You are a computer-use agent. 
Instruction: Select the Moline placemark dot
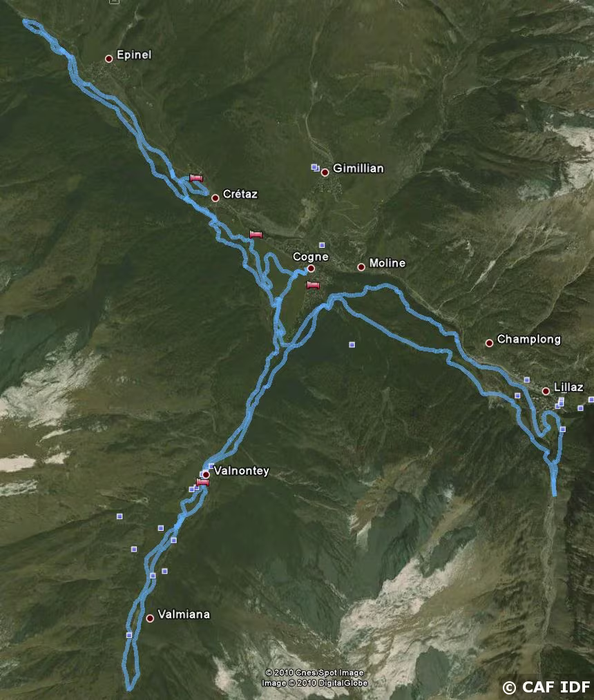click(361, 267)
